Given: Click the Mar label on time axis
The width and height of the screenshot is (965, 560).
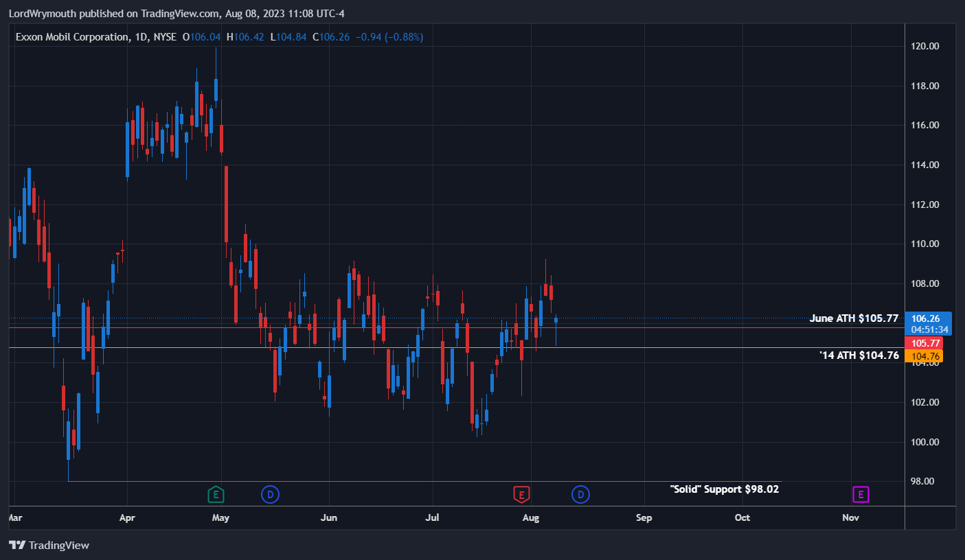Looking at the screenshot, I should [14, 517].
